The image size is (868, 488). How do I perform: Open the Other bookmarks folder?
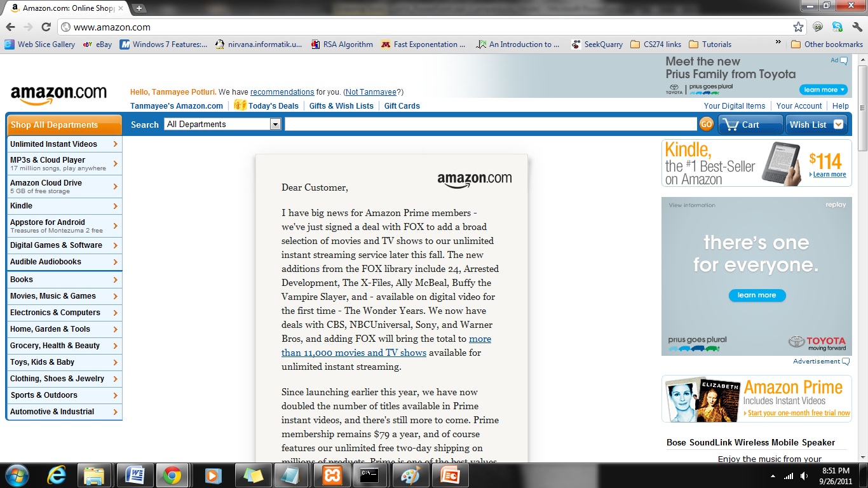827,44
